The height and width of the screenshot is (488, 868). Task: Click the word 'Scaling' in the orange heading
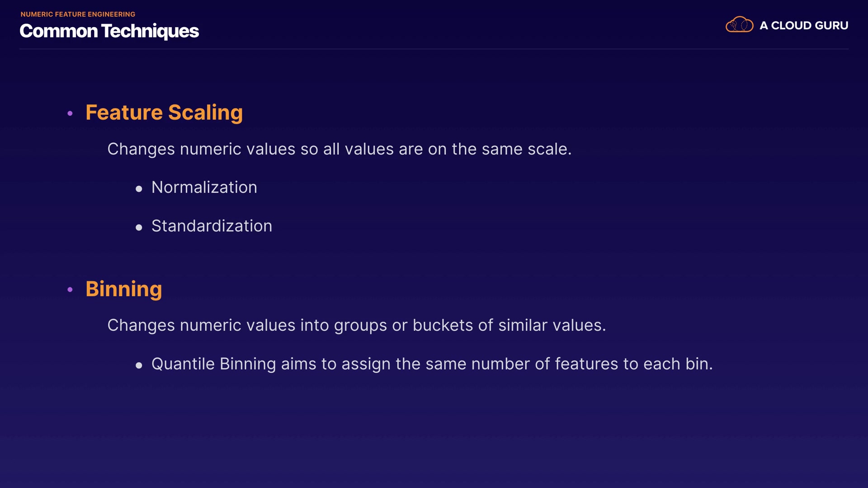tap(205, 113)
